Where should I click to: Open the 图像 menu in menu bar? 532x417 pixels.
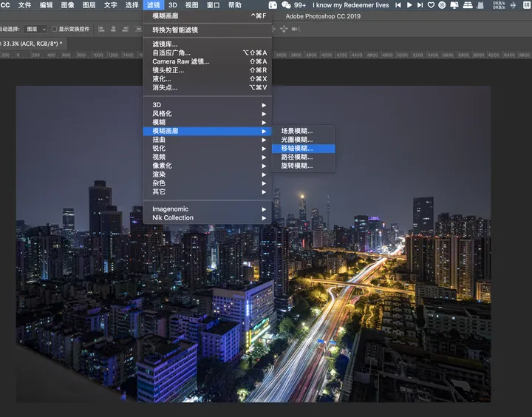click(x=67, y=5)
